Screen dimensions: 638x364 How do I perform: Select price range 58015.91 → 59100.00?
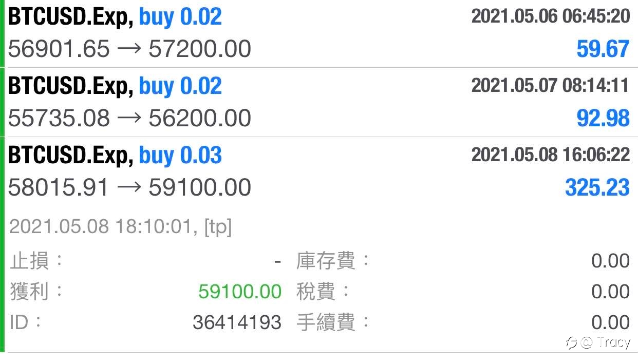pos(129,187)
